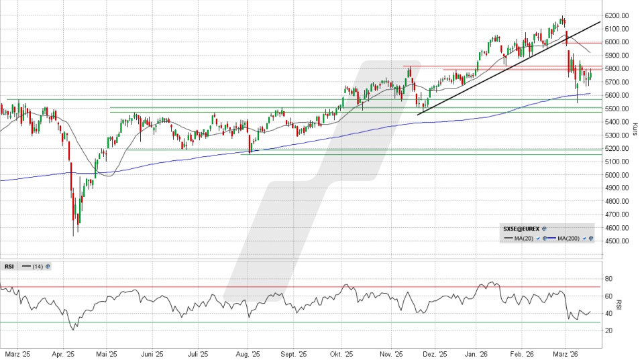
Task: Click the RSI panel label
Action: pyautogui.click(x=9, y=266)
